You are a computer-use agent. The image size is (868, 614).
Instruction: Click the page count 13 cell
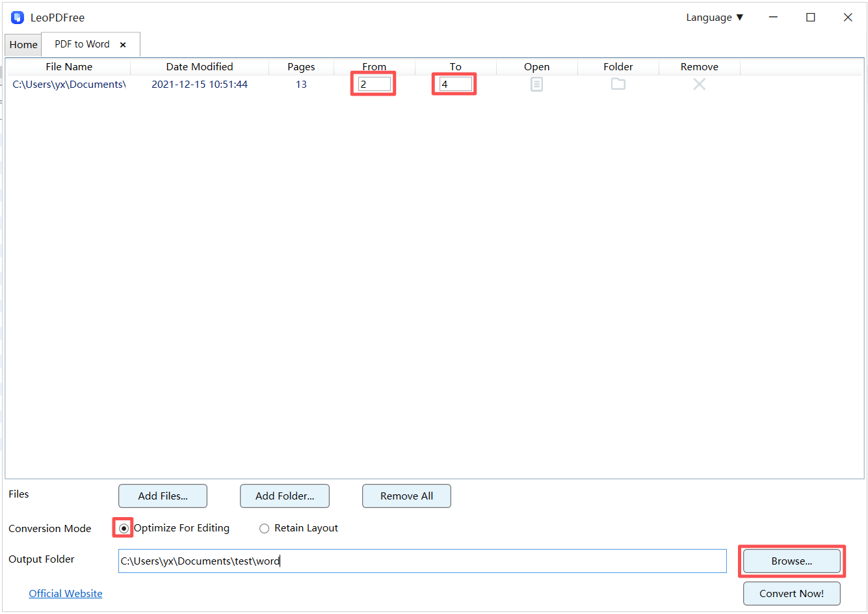tap(301, 84)
